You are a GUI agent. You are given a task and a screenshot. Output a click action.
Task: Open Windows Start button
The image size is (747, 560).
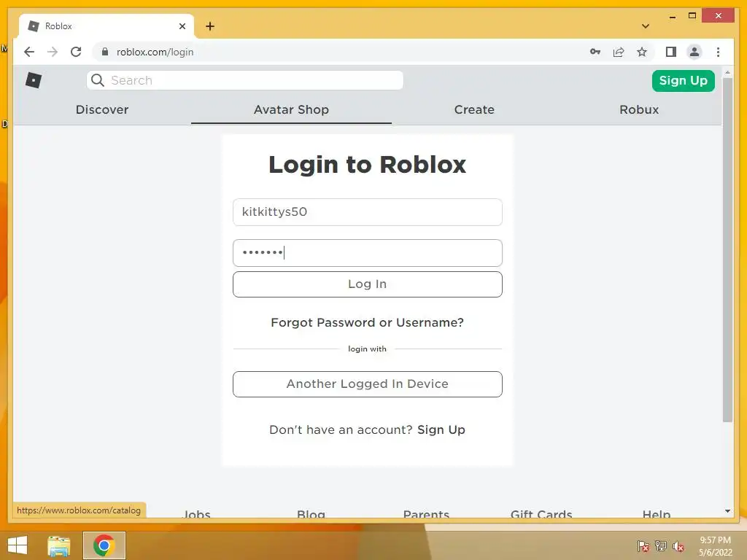tap(18, 545)
